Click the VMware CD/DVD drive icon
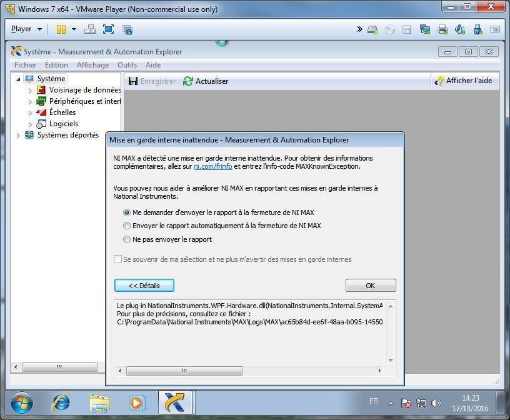 tap(389, 29)
